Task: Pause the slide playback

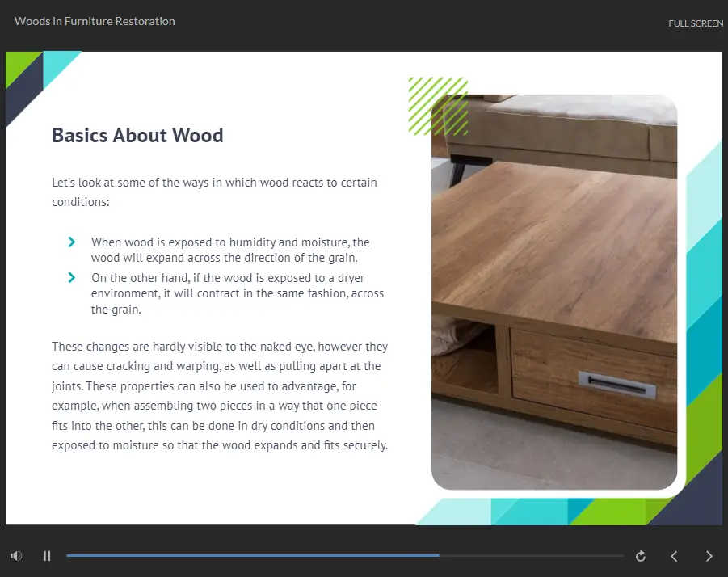Action: point(46,556)
